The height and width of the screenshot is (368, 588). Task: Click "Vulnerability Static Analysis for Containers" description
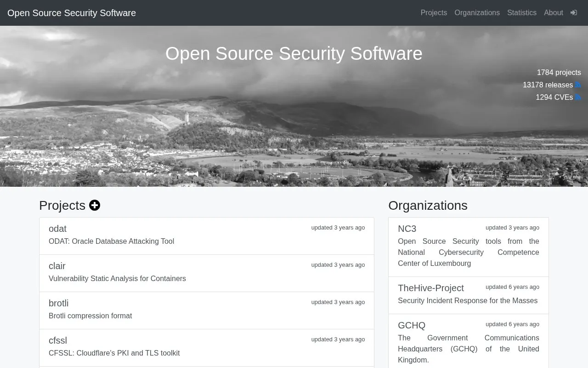click(x=117, y=279)
